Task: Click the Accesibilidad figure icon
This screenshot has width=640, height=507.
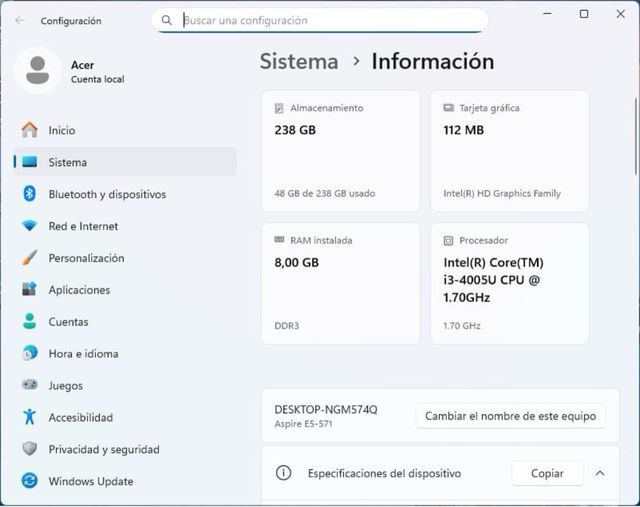Action: click(29, 417)
